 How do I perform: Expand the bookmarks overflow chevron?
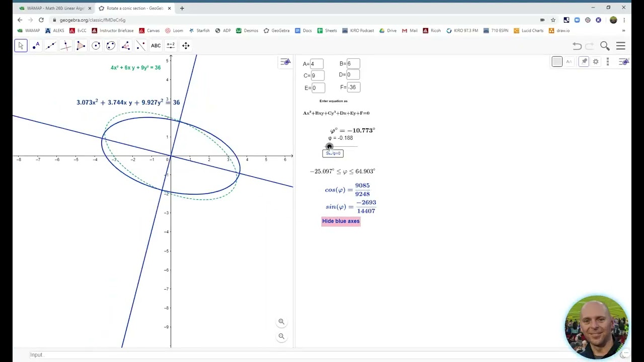click(x=624, y=31)
